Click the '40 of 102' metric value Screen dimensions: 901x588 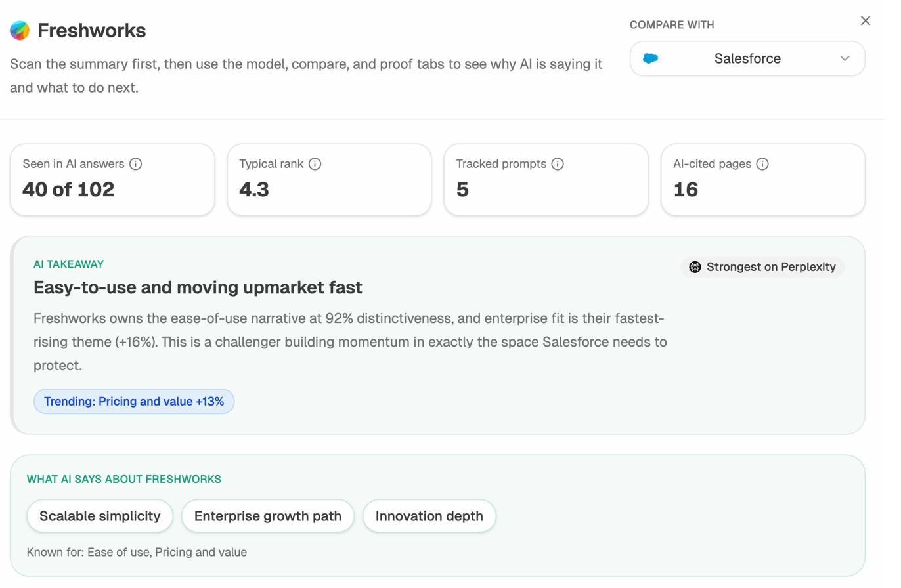point(68,189)
